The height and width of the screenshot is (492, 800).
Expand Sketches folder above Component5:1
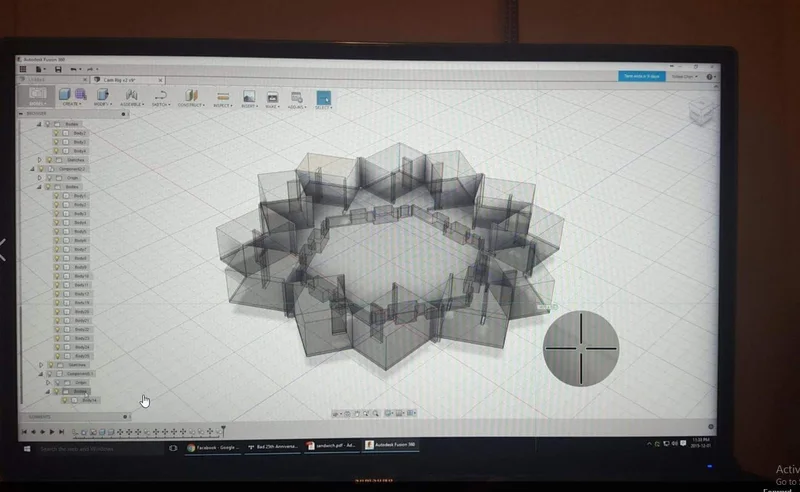(x=41, y=365)
